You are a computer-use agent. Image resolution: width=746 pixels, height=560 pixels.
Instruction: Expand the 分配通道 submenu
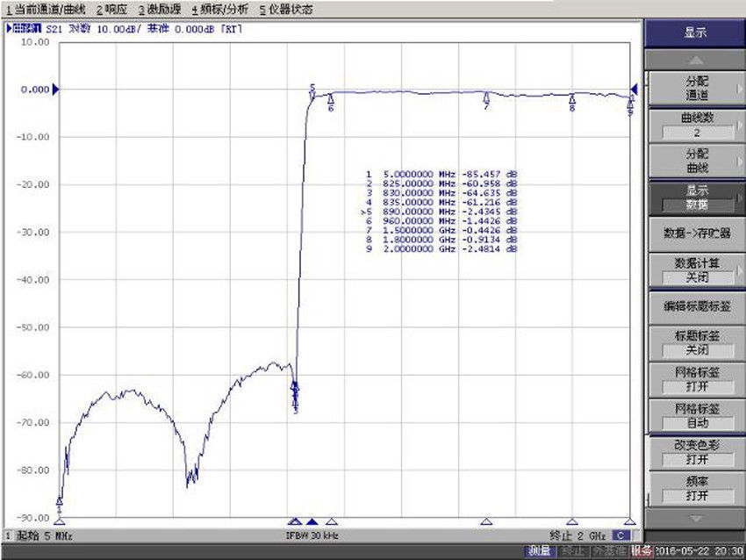(696, 88)
